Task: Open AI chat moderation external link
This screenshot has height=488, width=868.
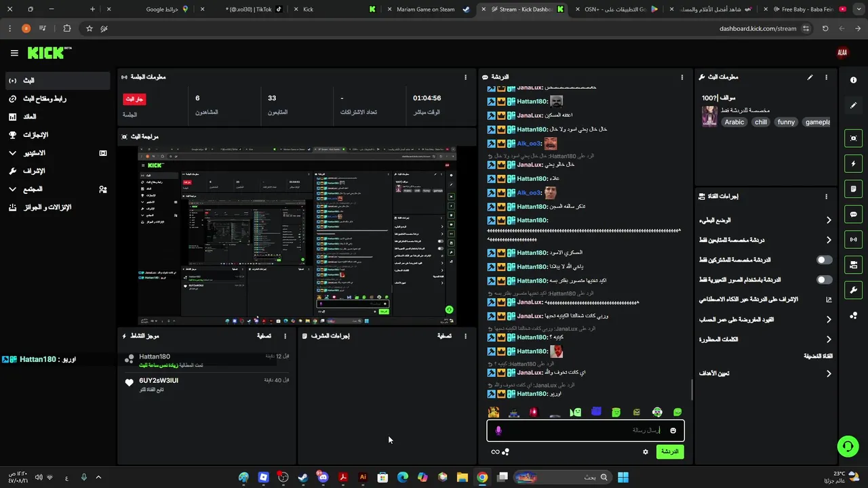Action: point(829,300)
